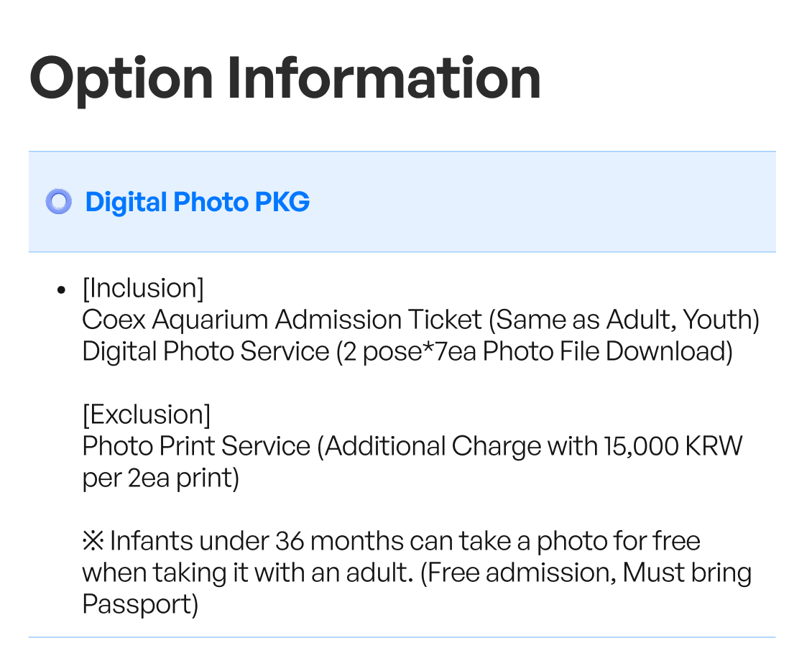
Task: Click the Digital Photo Service line
Action: tap(407, 351)
